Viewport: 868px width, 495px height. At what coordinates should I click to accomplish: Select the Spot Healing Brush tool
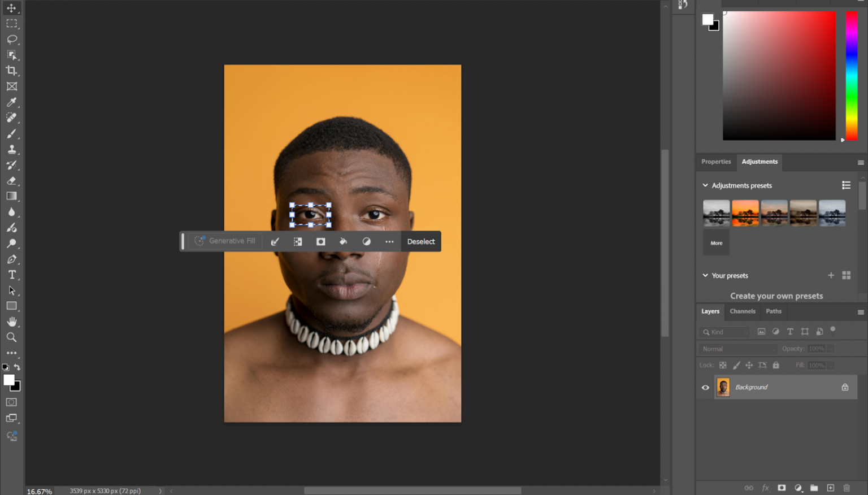point(11,118)
